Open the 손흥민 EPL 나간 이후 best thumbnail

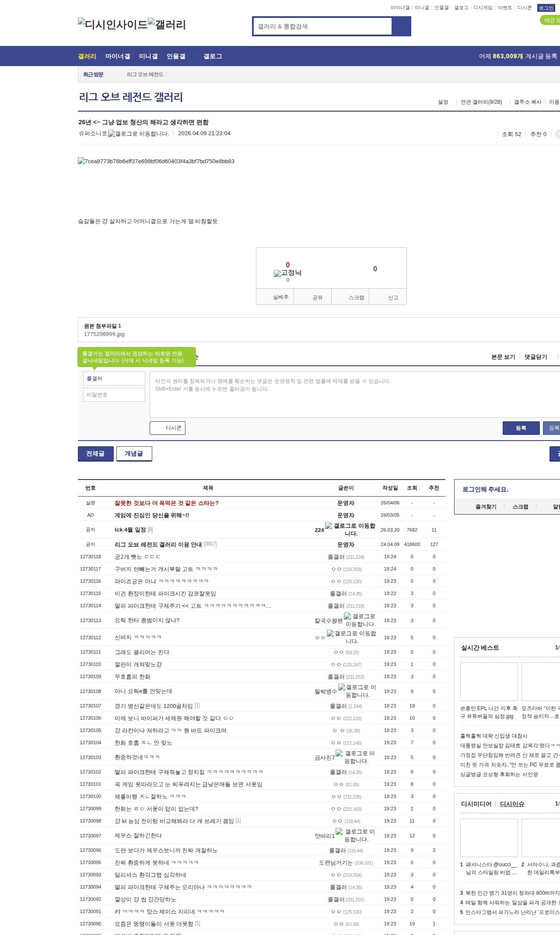click(489, 682)
